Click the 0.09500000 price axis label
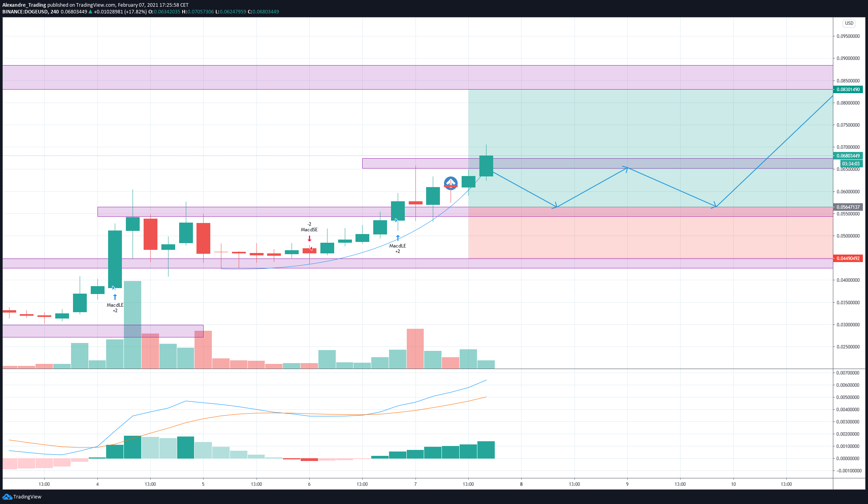This screenshot has width=868, height=504. click(x=848, y=36)
